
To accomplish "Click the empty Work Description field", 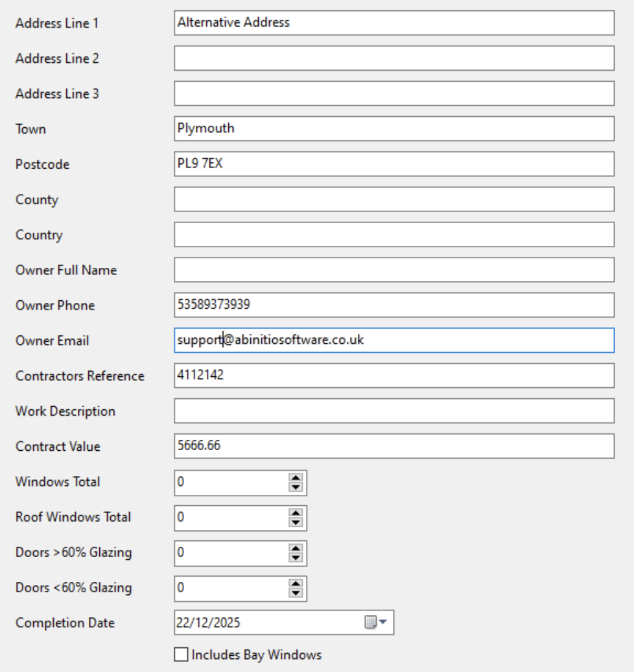I will pos(393,411).
